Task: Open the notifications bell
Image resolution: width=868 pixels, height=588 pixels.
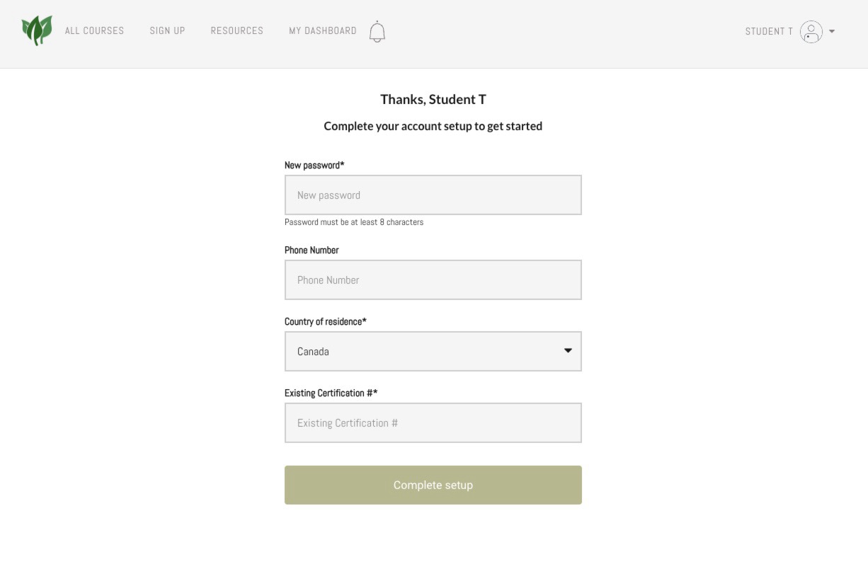Action: pos(377,31)
